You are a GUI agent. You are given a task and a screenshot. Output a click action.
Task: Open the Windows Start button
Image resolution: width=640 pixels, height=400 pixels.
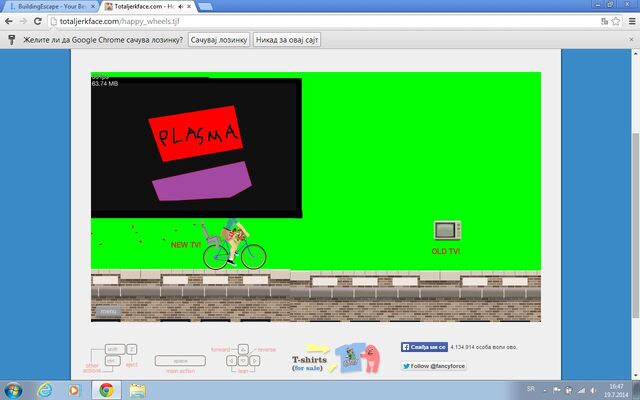point(13,390)
